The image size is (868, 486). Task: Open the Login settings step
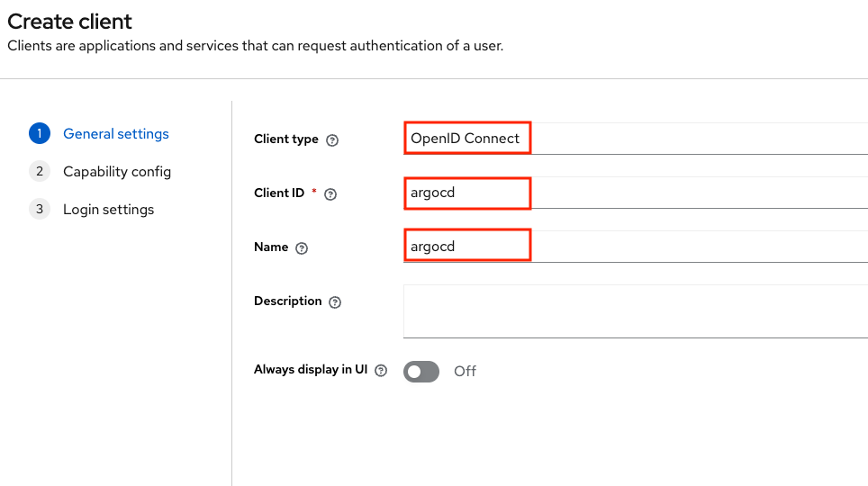[x=108, y=210]
